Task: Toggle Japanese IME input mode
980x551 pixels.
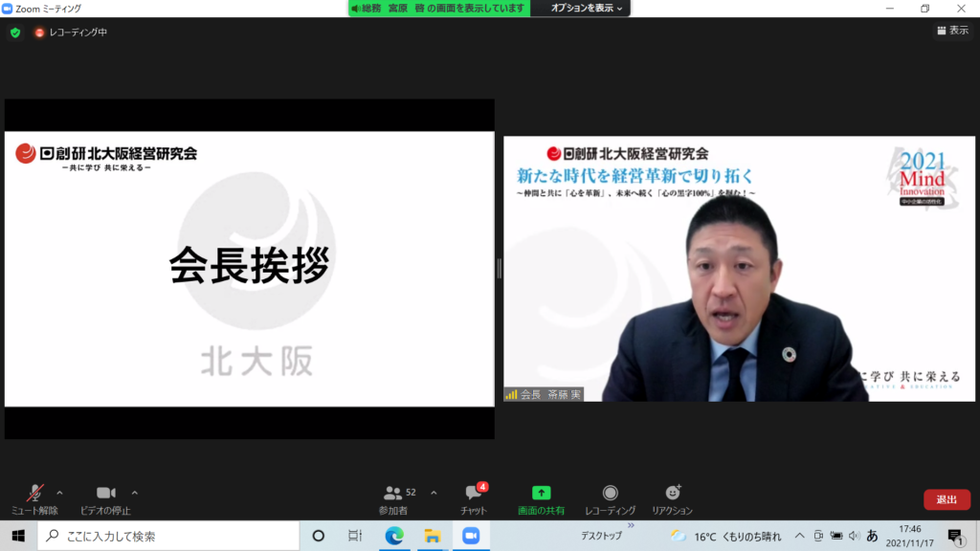Action: [x=872, y=536]
